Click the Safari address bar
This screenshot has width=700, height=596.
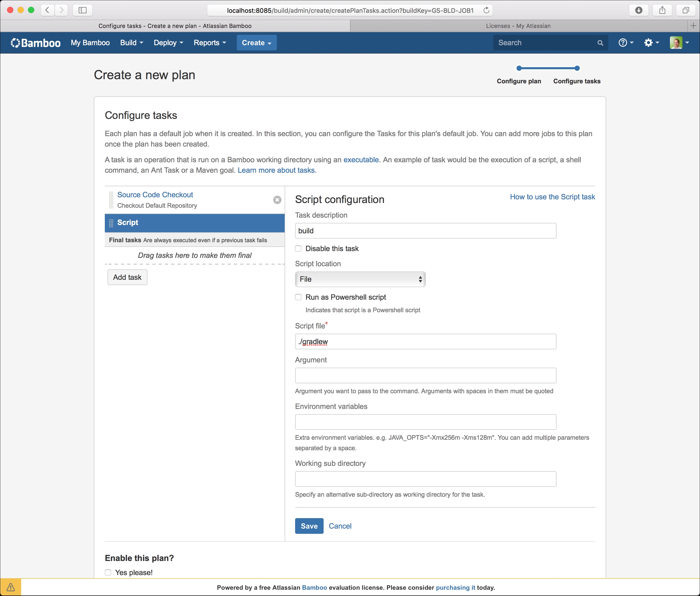tap(350, 10)
